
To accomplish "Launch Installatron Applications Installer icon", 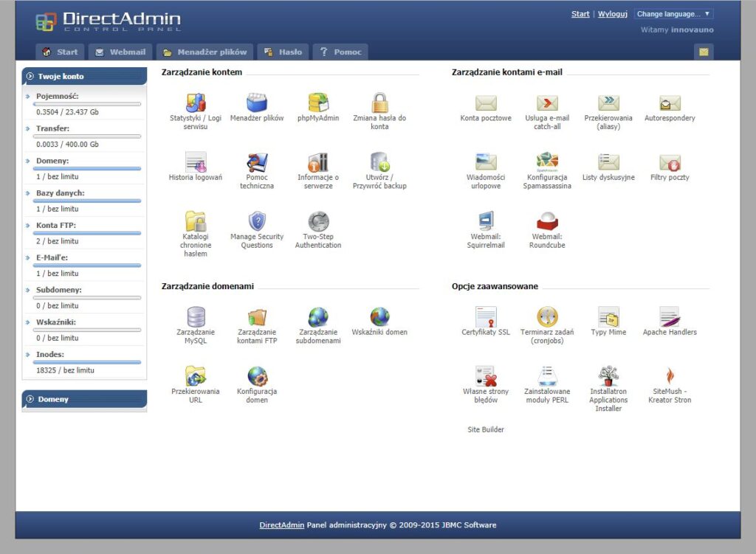I will [608, 375].
